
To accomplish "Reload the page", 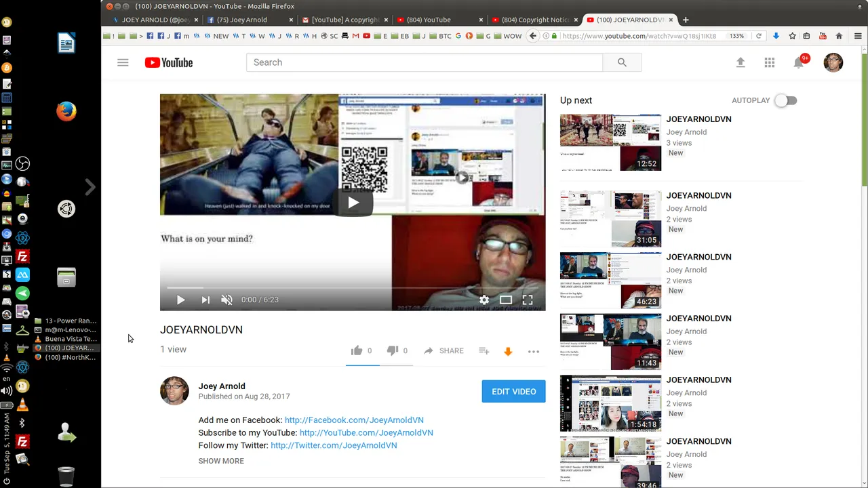I will tap(759, 36).
